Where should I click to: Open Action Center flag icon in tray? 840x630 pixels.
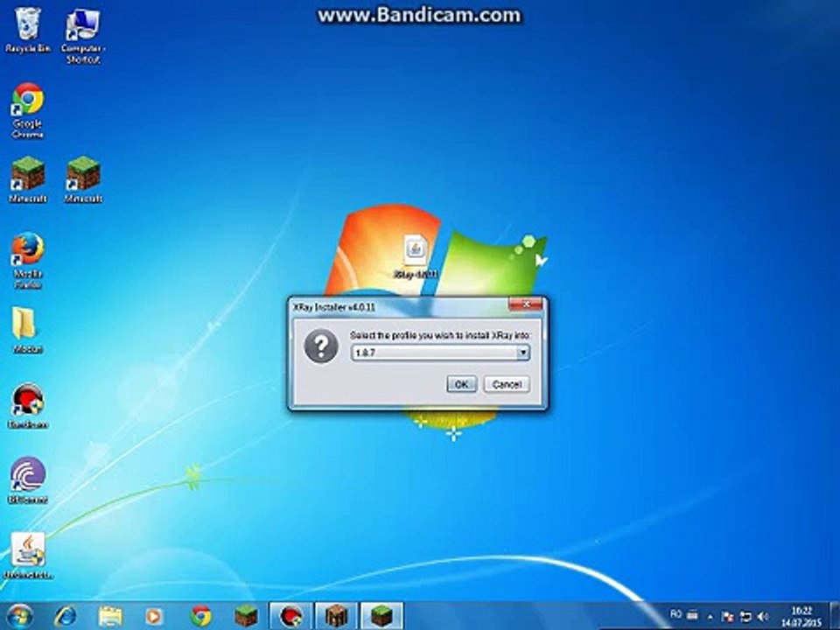[x=727, y=617]
